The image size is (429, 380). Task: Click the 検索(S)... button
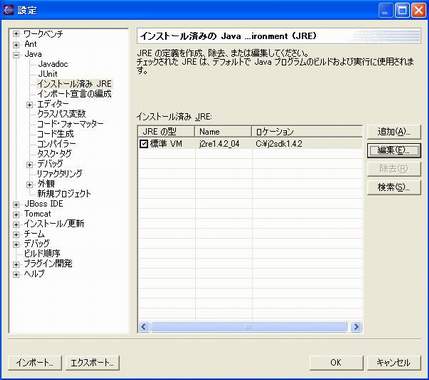[394, 187]
